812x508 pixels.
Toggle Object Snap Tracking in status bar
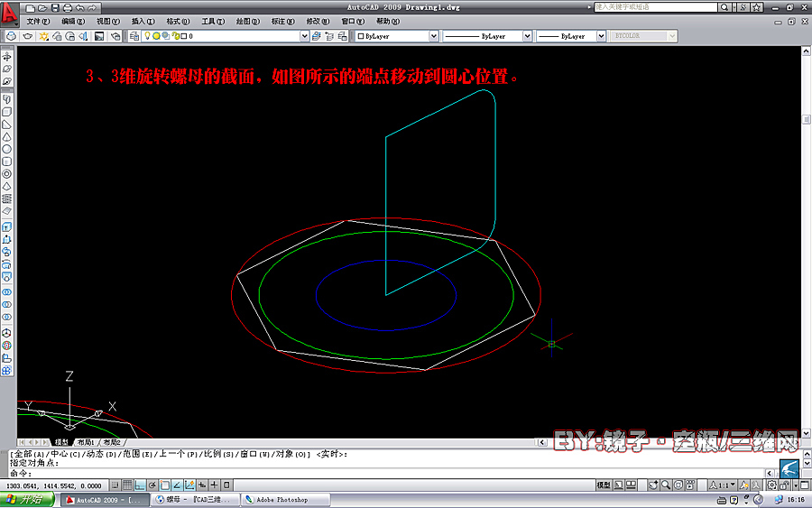177,485
